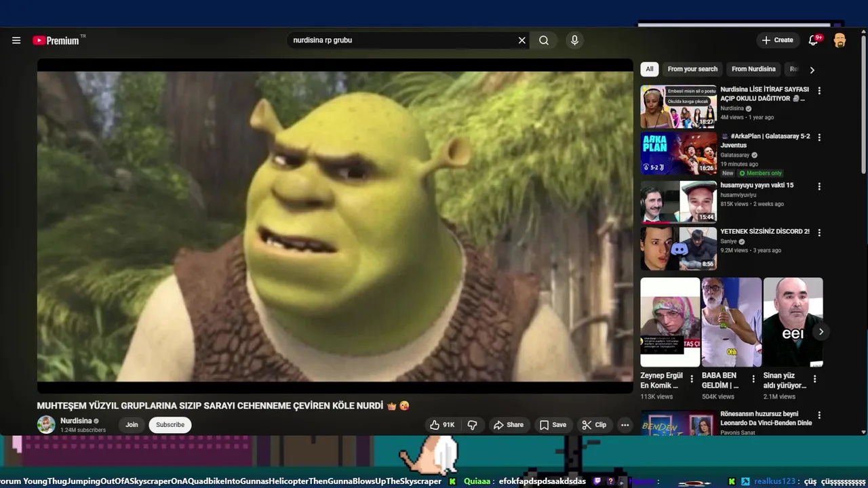This screenshot has height=488, width=868.
Task: Click the Join membership button
Action: tap(132, 425)
